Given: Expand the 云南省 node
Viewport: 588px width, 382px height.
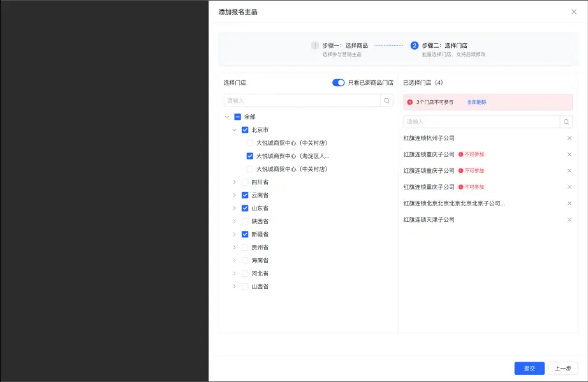Looking at the screenshot, I should [235, 195].
